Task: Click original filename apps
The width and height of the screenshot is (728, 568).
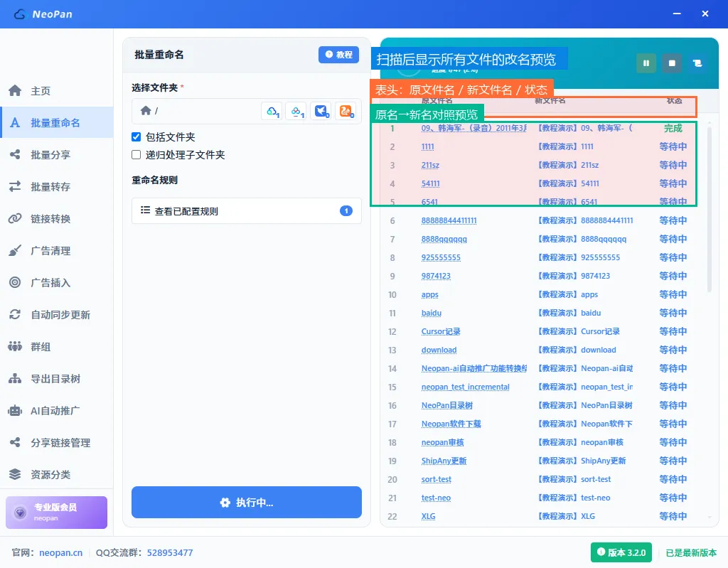Action: 430,294
